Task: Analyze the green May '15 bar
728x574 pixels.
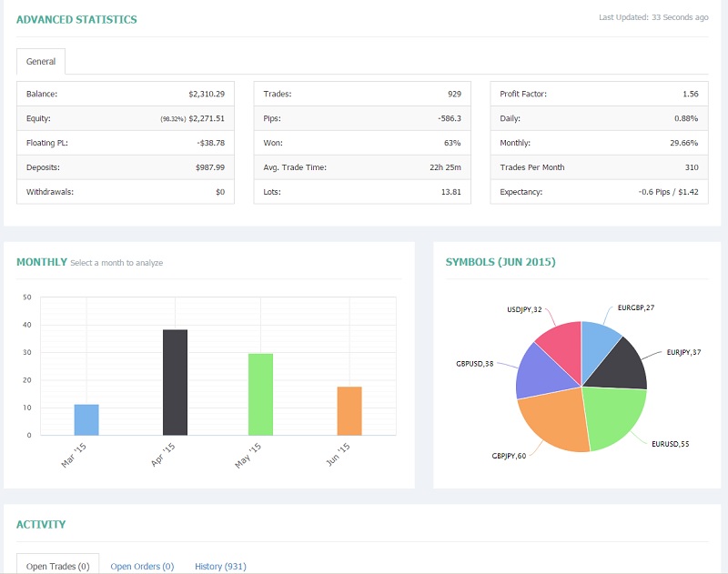Action: 261,394
